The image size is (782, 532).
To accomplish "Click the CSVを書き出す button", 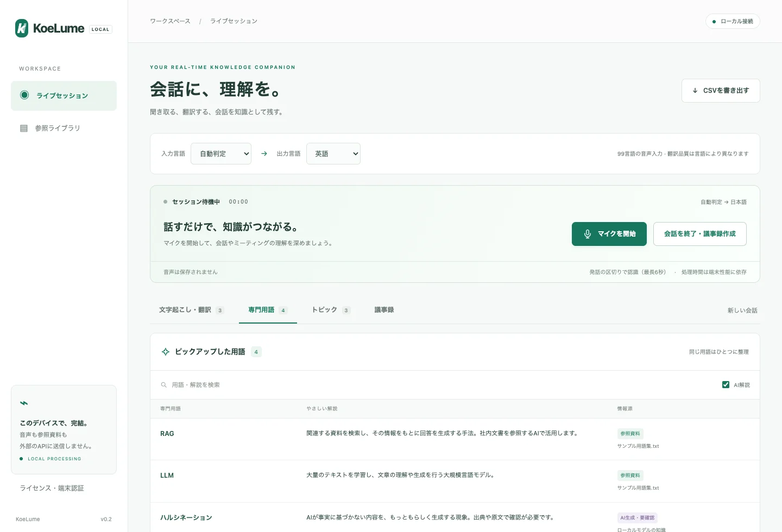I will click(x=721, y=91).
